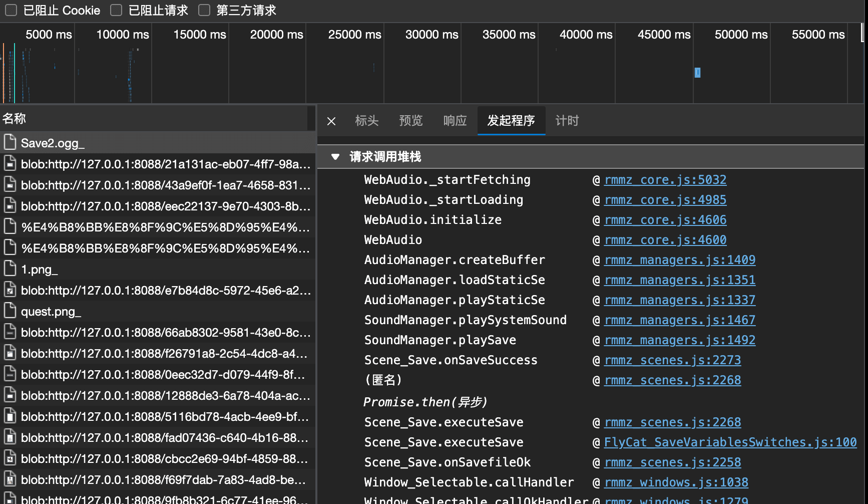Open the 计时 tab

point(567,120)
